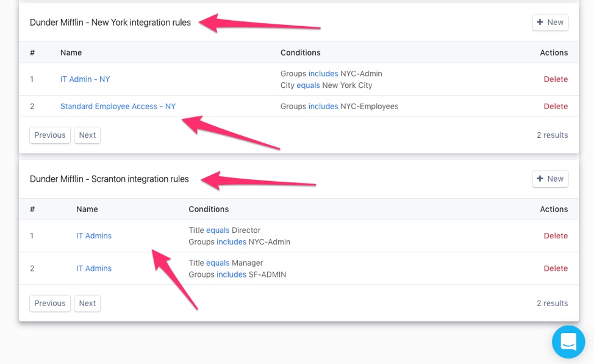Select 'Dunder Mifflin - New York integration rules' heading

click(x=110, y=23)
